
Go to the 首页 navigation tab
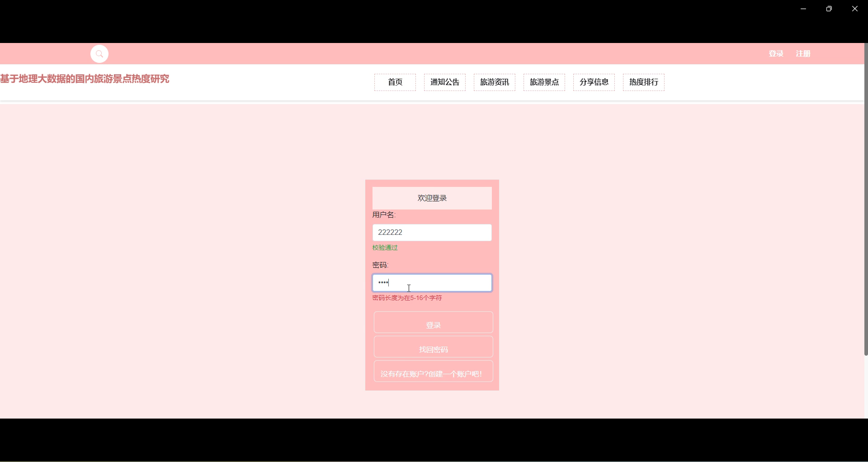[x=395, y=82]
